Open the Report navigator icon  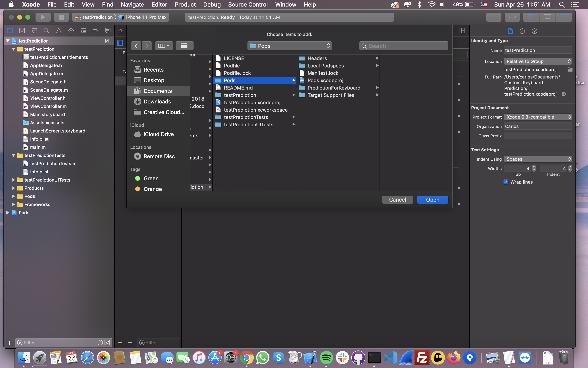[108, 31]
